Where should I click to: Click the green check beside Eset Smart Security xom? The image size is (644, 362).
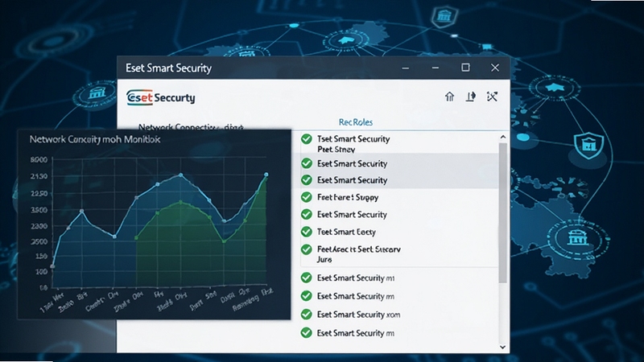(307, 315)
